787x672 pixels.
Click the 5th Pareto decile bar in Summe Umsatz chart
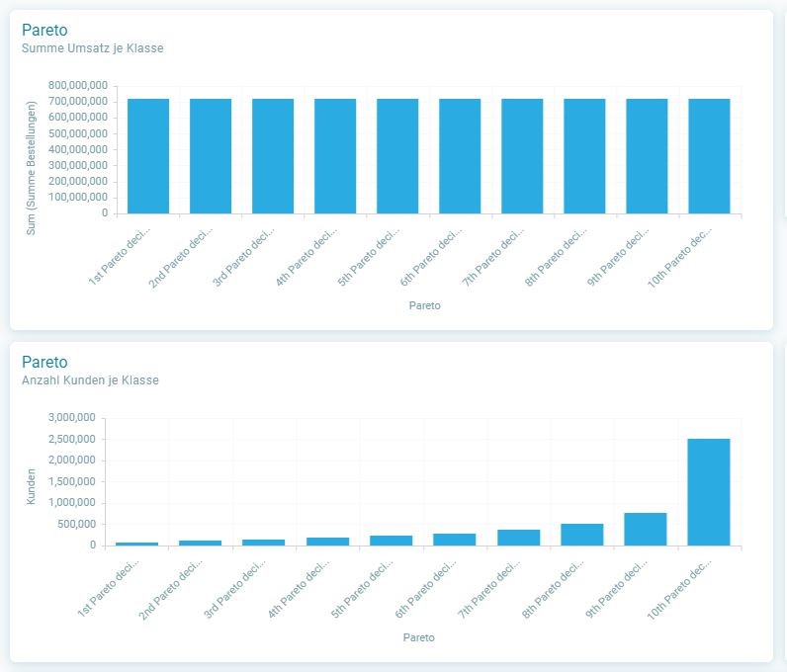pos(397,156)
